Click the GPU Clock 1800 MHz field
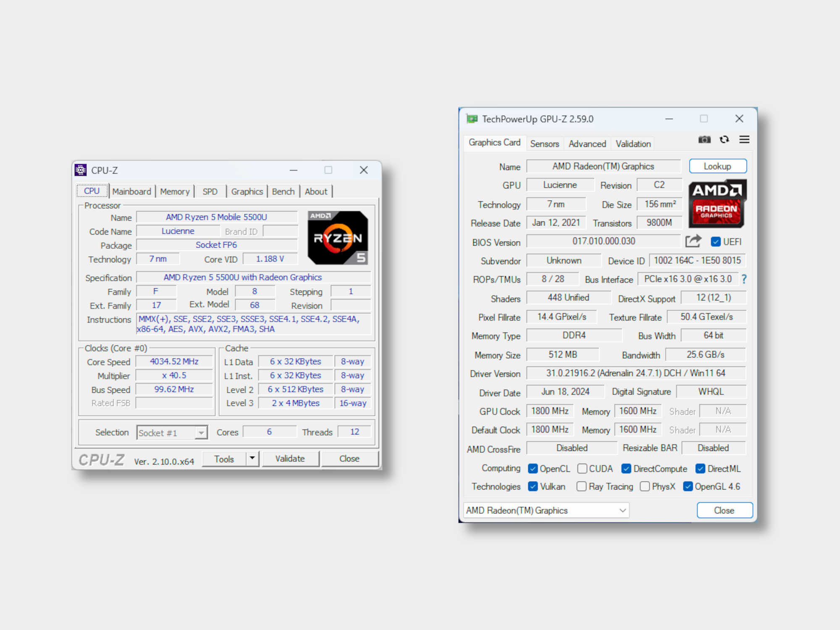The height and width of the screenshot is (630, 840). [x=550, y=411]
